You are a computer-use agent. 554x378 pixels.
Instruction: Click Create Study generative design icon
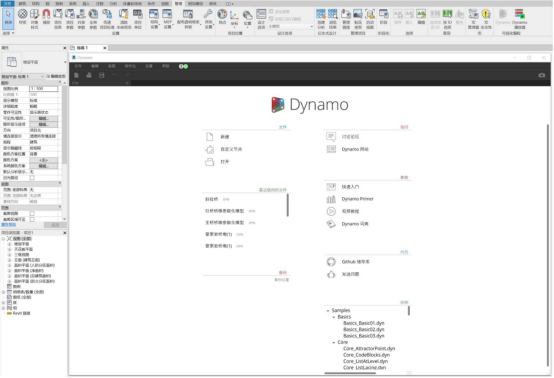(x=321, y=18)
